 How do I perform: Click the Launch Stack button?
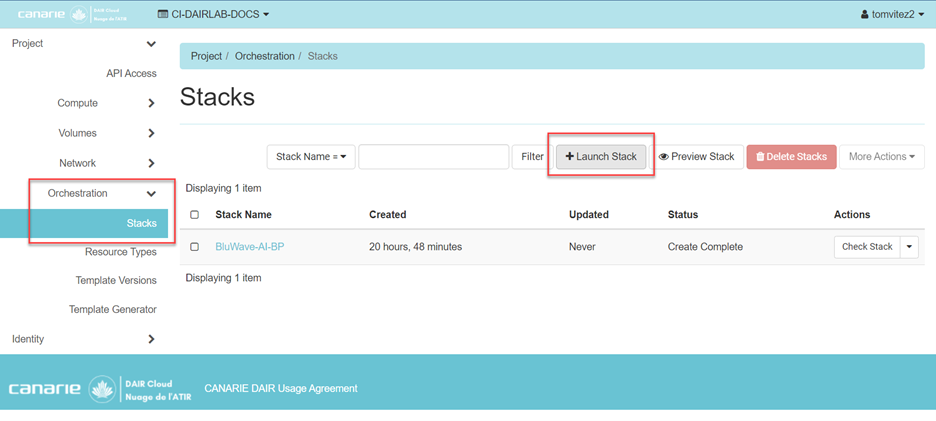click(x=601, y=157)
